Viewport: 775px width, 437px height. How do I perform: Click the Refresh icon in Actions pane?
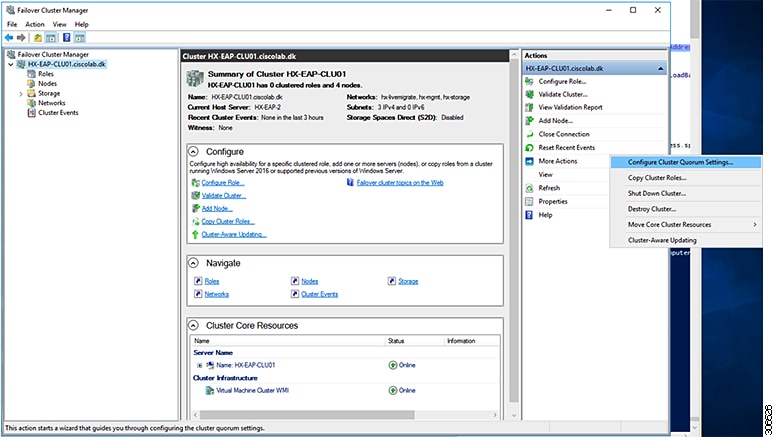tap(530, 188)
